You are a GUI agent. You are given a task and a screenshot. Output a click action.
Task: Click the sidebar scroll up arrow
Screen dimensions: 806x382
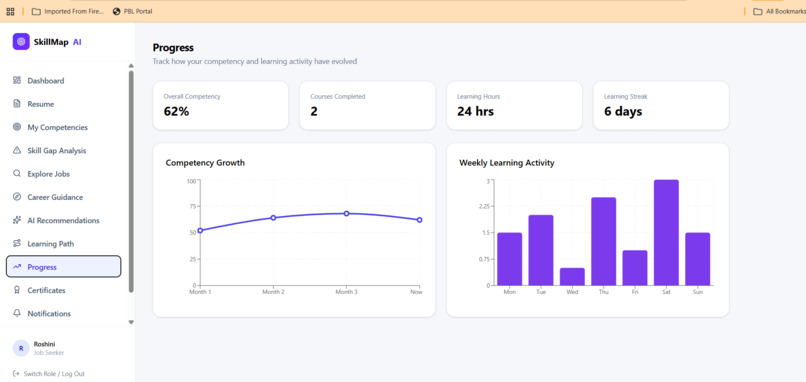pos(131,66)
